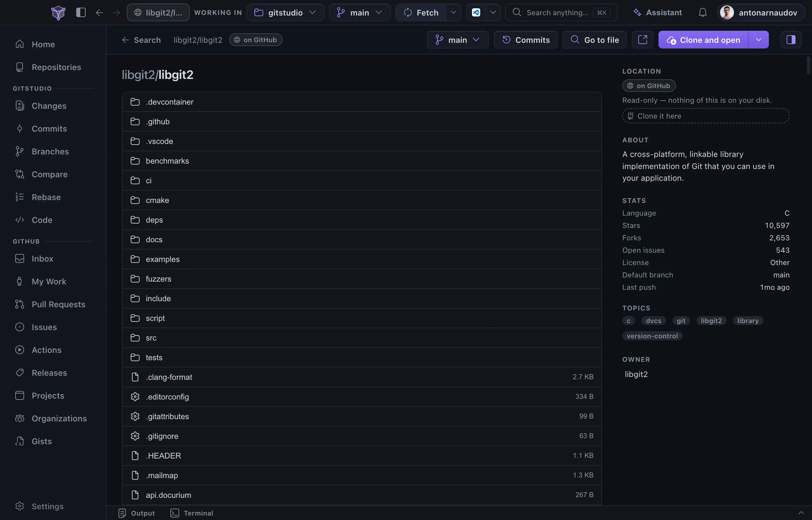Screen dimensions: 812x520
Task: Click the GitStudio cube logo icon
Action: [x=58, y=12]
